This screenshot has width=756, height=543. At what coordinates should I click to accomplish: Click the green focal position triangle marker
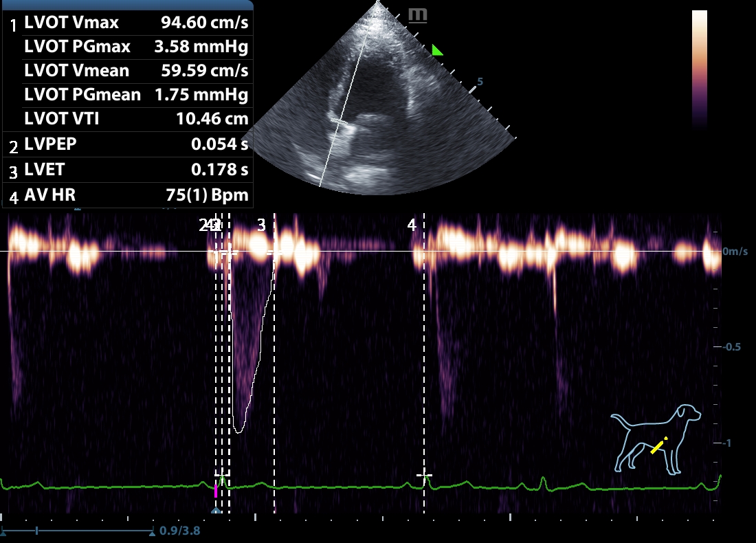coord(436,49)
